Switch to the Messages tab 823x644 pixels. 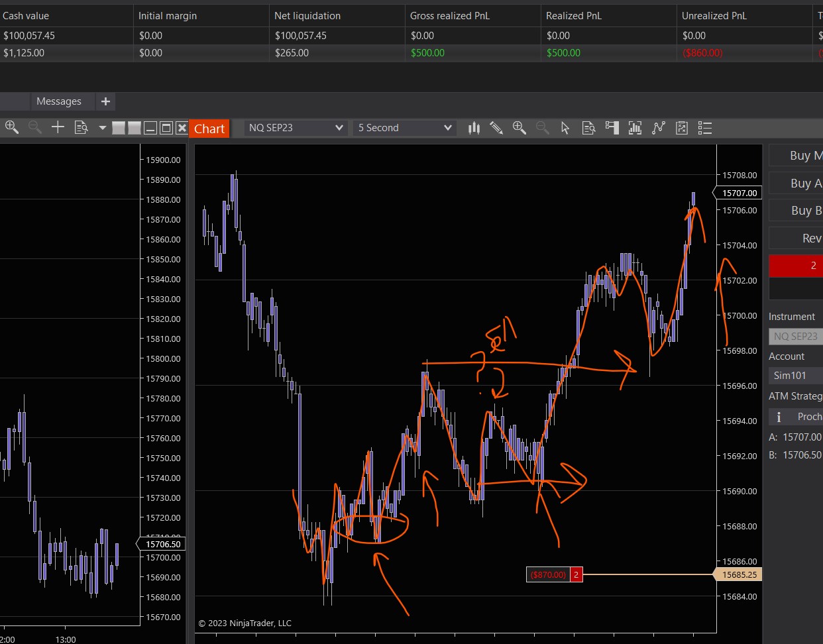59,101
